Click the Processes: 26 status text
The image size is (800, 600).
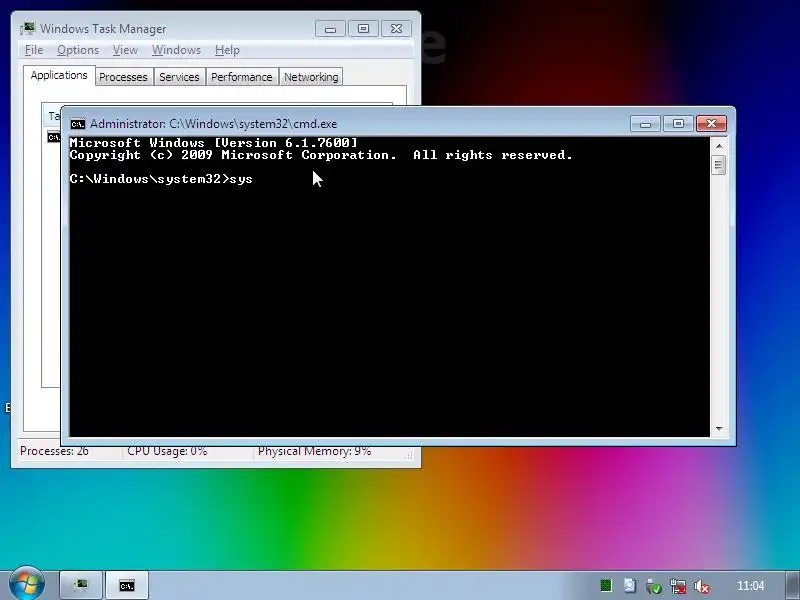tap(54, 451)
